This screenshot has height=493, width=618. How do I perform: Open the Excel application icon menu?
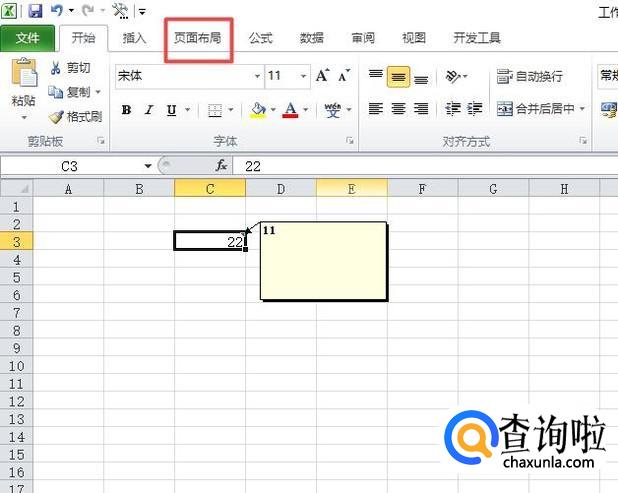click(x=9, y=11)
